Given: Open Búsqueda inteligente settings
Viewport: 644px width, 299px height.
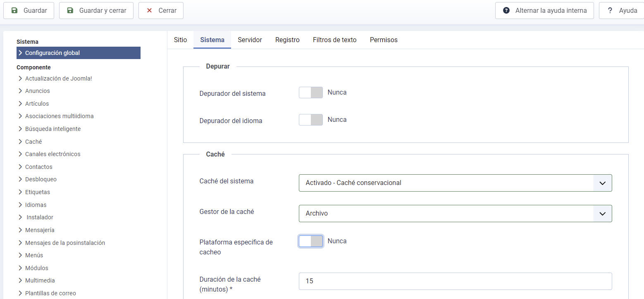Looking at the screenshot, I should [x=53, y=129].
